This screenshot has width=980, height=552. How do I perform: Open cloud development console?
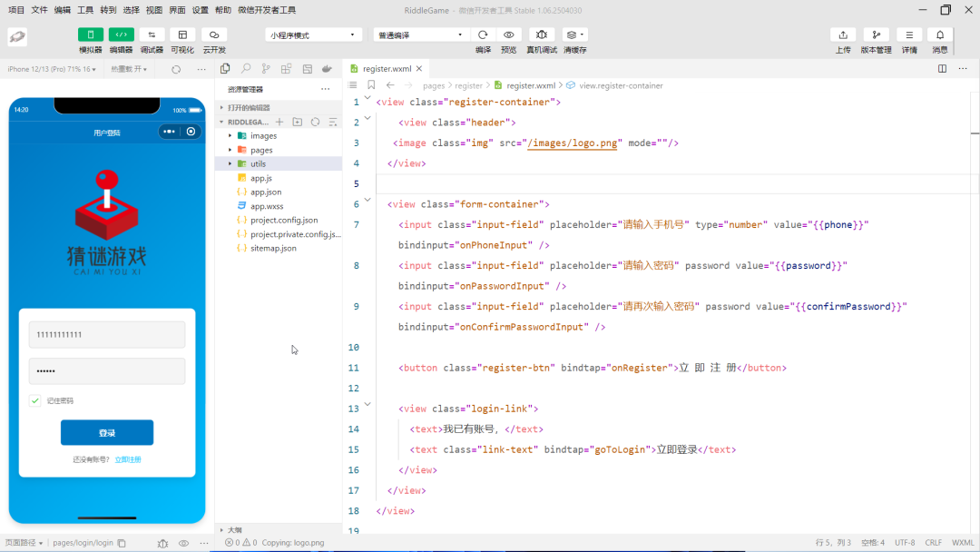pyautogui.click(x=214, y=35)
